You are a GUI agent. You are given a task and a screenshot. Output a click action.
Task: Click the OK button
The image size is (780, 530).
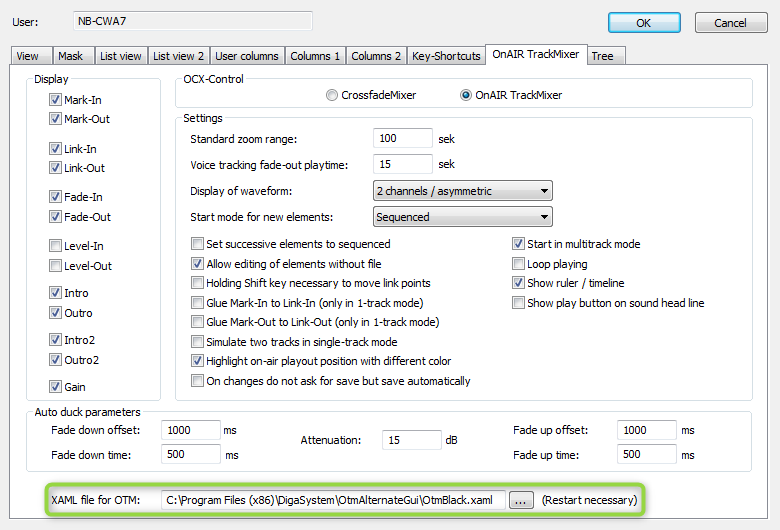[x=644, y=23]
